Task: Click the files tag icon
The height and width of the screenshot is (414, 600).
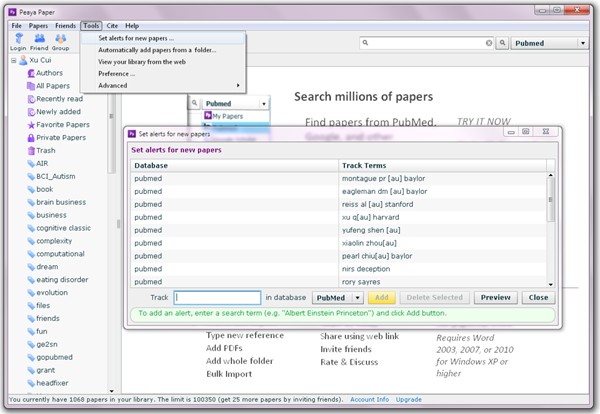Action: click(31, 306)
